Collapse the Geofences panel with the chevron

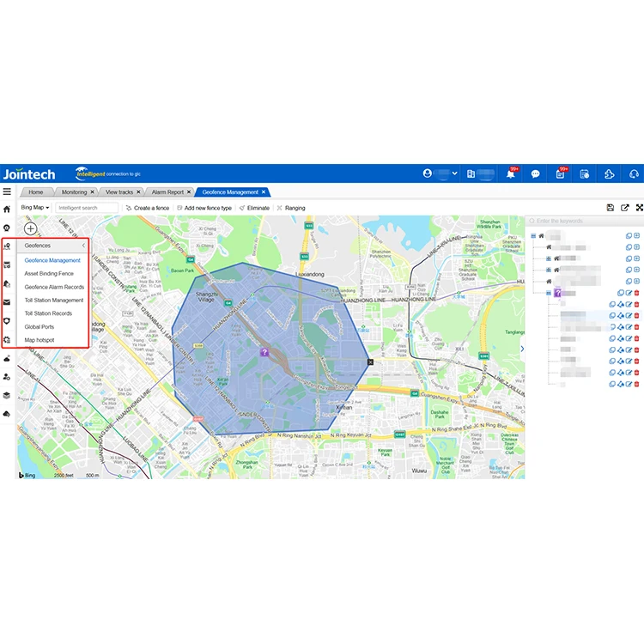pos(83,246)
